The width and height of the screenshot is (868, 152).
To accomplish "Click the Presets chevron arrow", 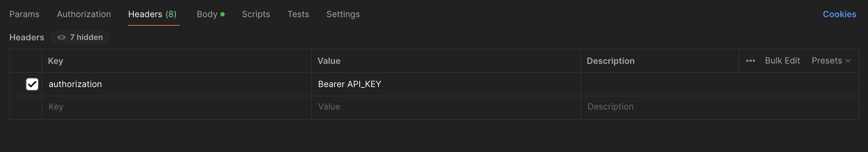I will point(848,61).
